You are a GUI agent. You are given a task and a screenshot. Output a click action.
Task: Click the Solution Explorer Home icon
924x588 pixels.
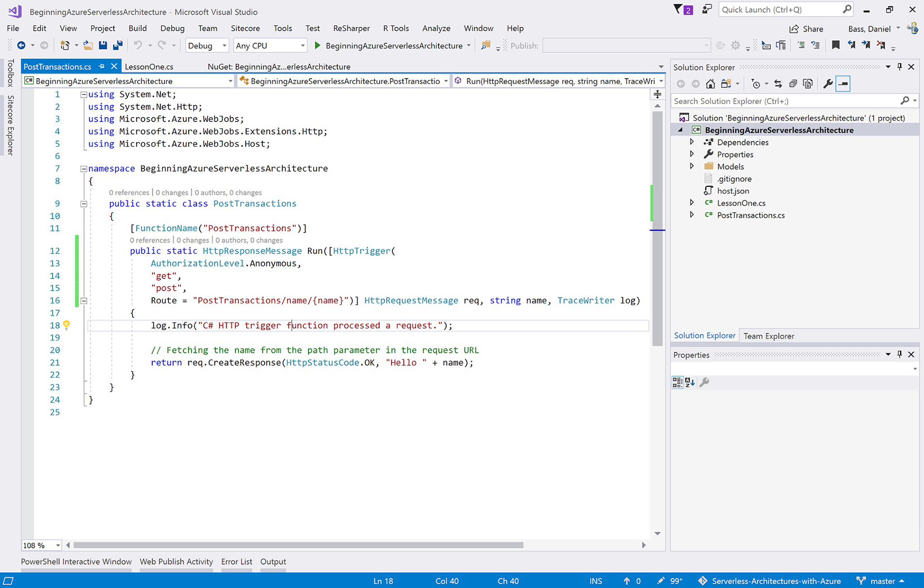click(x=711, y=84)
